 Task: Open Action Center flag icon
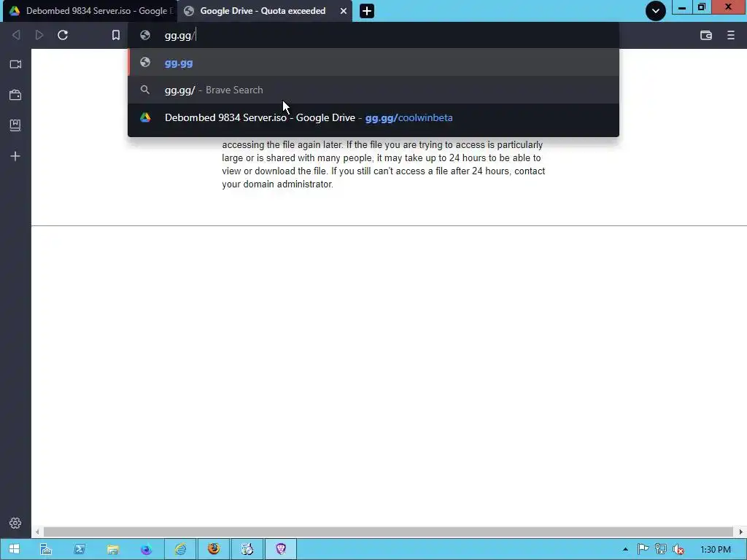coord(643,550)
